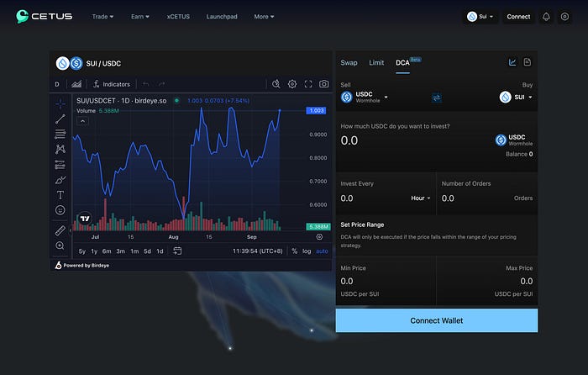Set chart range to 5d
The height and width of the screenshot is (375, 588).
click(147, 251)
